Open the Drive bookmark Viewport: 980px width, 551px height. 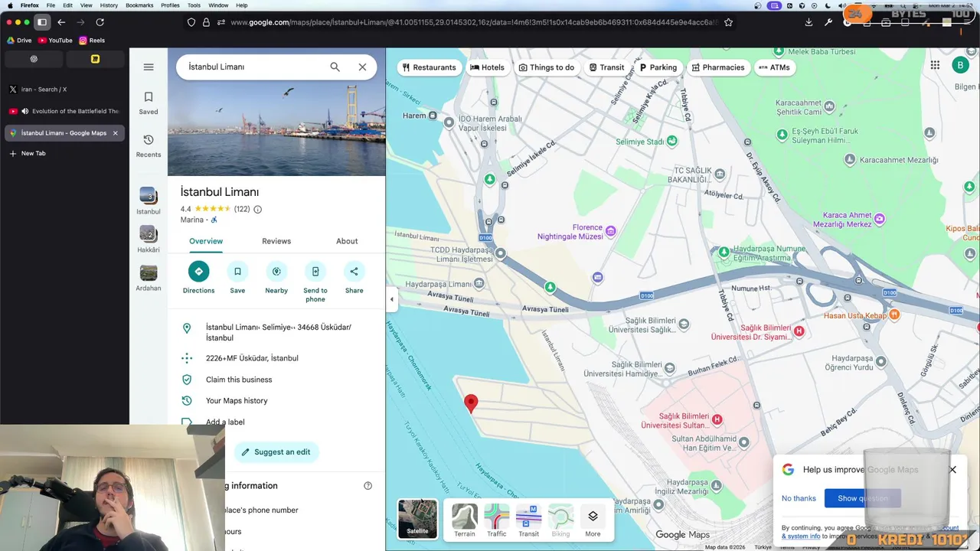click(19, 41)
